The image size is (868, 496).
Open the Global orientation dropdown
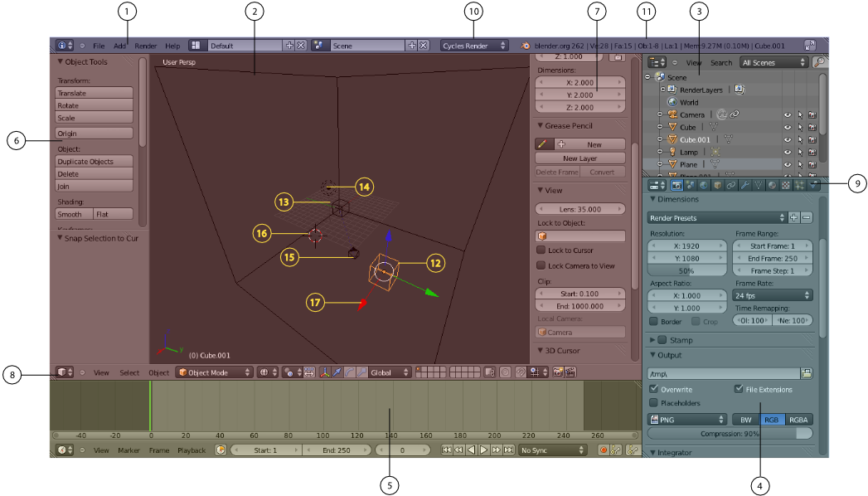[x=390, y=372]
